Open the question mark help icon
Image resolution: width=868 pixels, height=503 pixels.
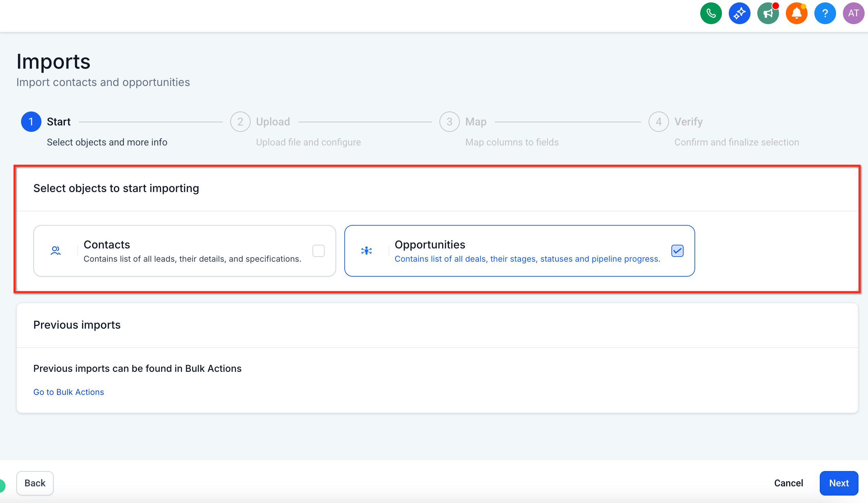click(x=825, y=14)
